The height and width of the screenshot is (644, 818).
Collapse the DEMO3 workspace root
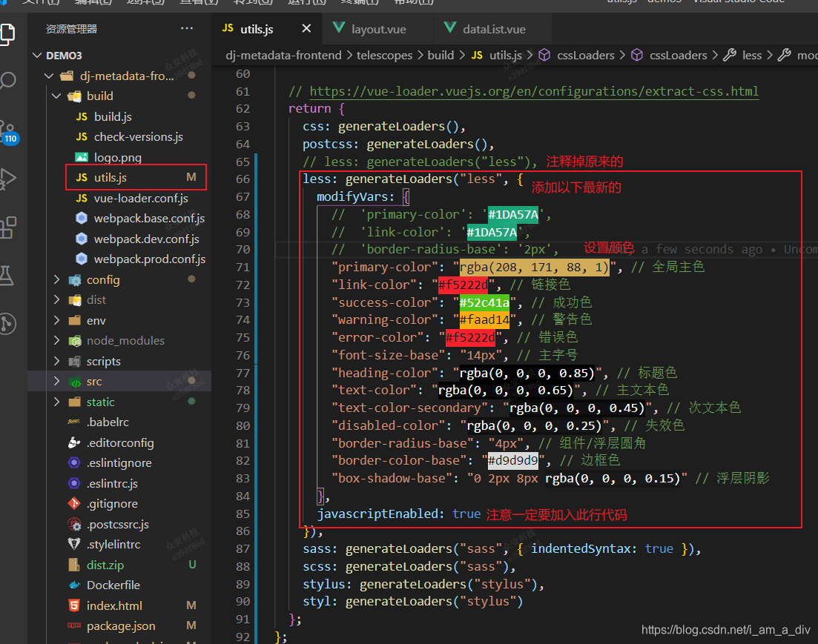point(37,56)
